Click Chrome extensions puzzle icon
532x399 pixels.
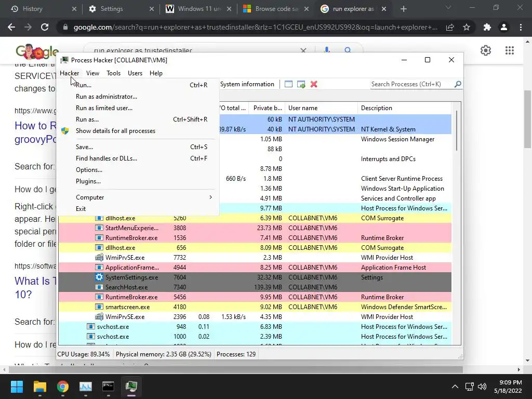point(487,27)
